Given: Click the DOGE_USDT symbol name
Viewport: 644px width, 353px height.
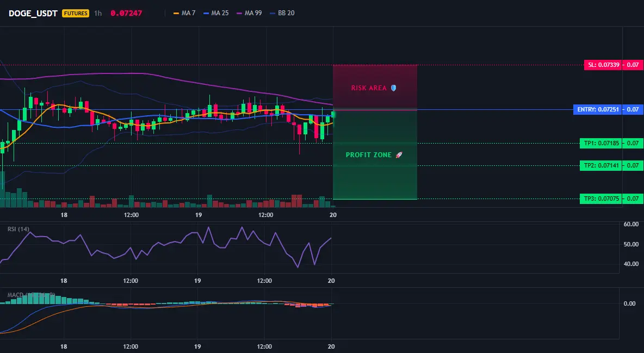Looking at the screenshot, I should [x=33, y=13].
